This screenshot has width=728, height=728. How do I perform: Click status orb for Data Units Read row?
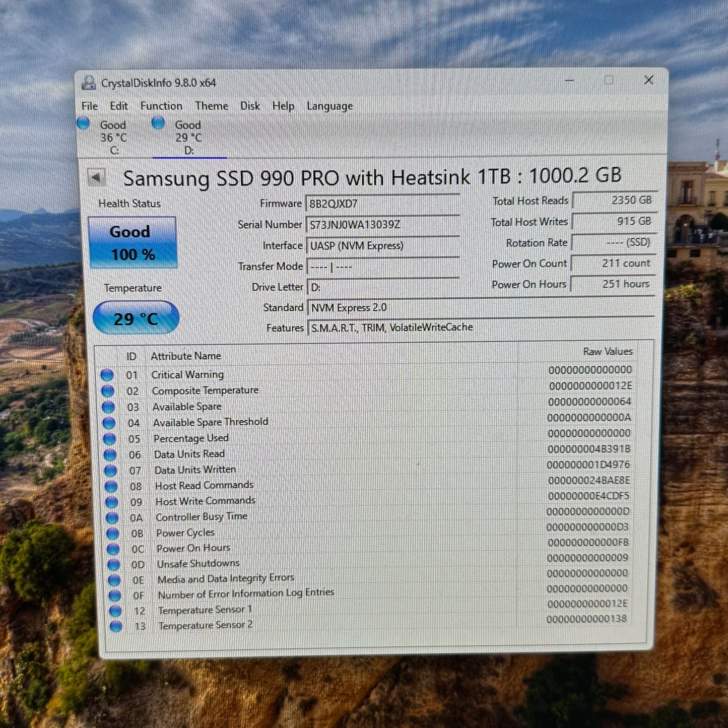[110, 455]
